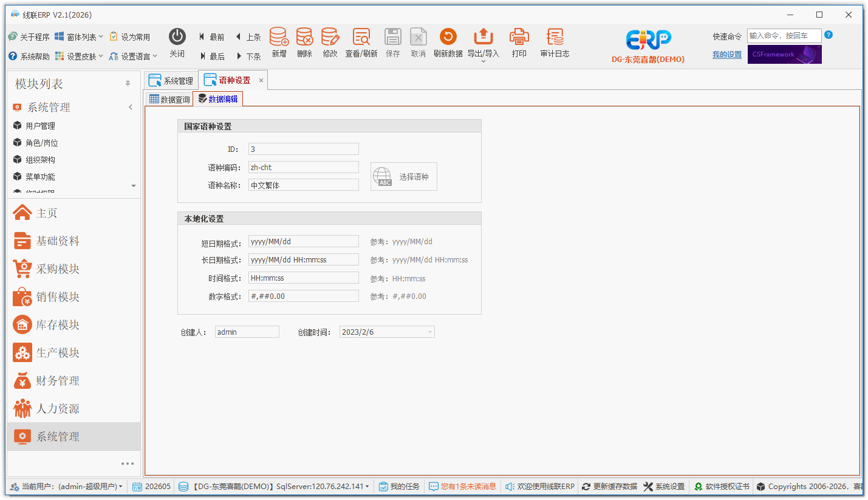
Task: Click the 数字格式 input field
Action: coord(304,296)
